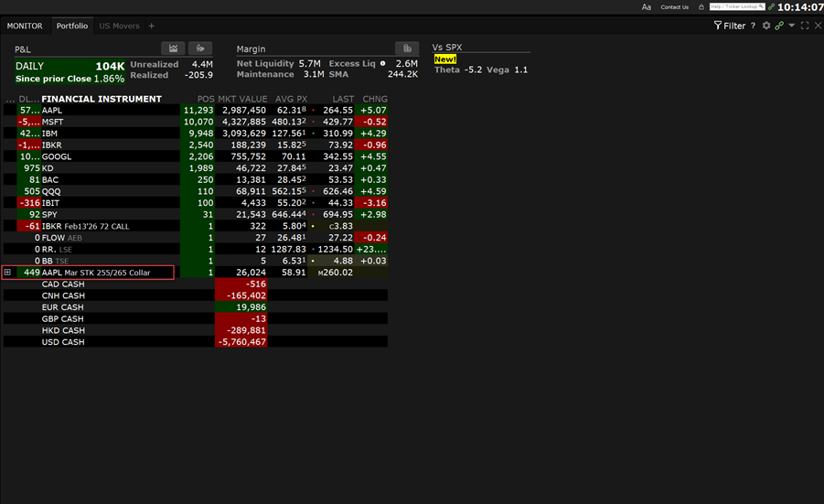Click the Contact Us link
The width and height of the screenshot is (824, 504).
point(674,7)
